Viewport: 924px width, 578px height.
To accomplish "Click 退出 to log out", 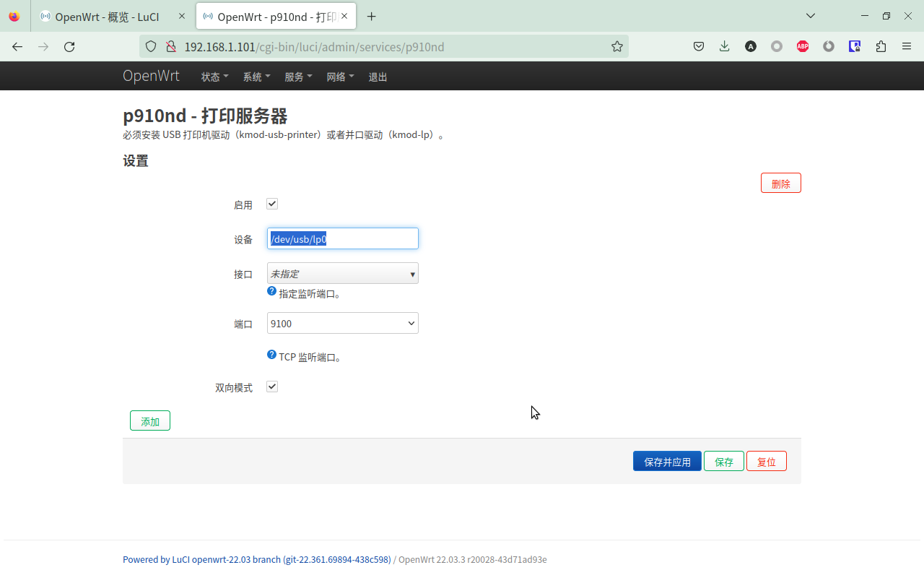I will 378,77.
